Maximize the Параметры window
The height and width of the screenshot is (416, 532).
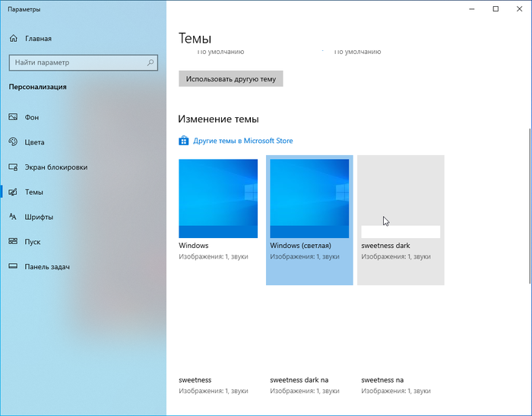click(496, 9)
